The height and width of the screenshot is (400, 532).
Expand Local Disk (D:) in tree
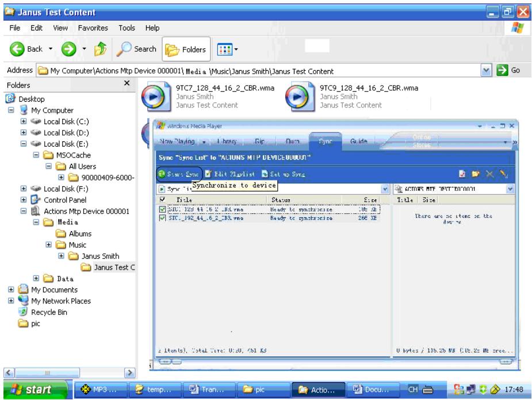tap(24, 133)
